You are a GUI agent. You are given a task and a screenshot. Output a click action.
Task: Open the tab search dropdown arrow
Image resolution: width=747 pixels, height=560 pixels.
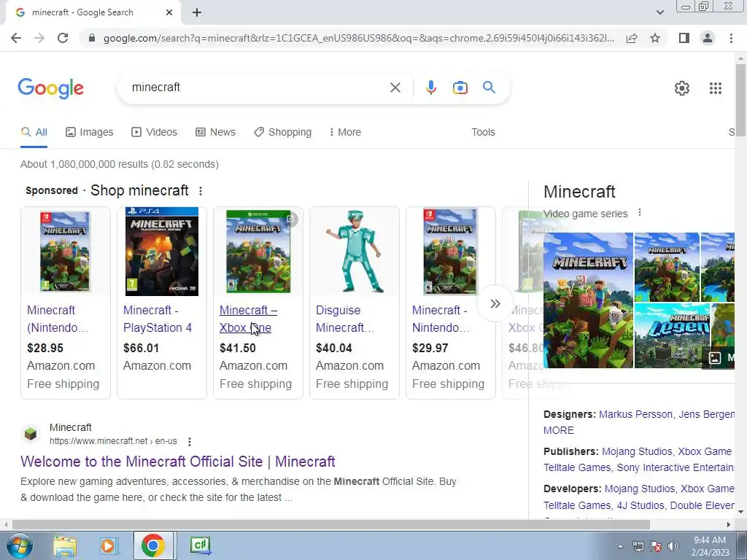click(x=659, y=12)
